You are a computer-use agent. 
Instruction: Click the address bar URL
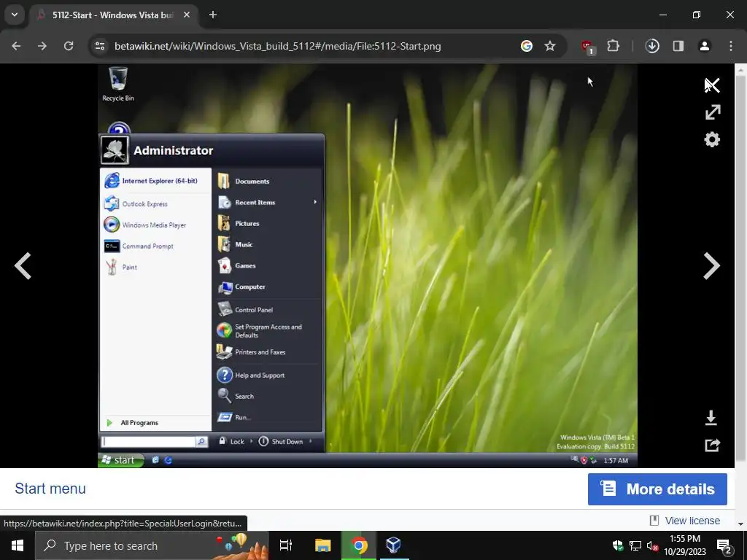pos(277,46)
